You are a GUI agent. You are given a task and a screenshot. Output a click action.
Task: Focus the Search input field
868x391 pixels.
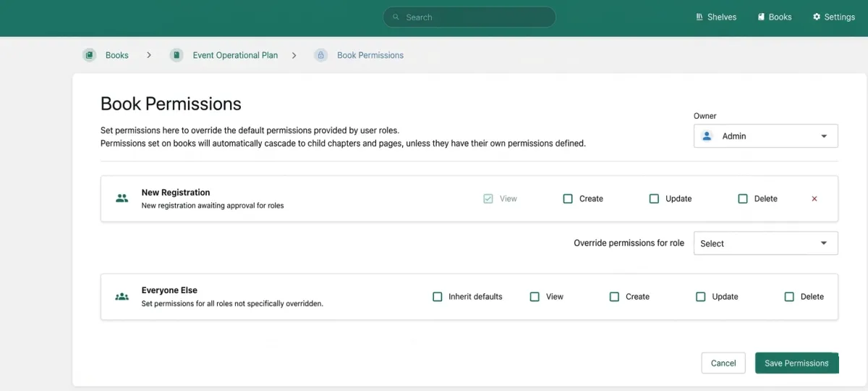pos(469,17)
